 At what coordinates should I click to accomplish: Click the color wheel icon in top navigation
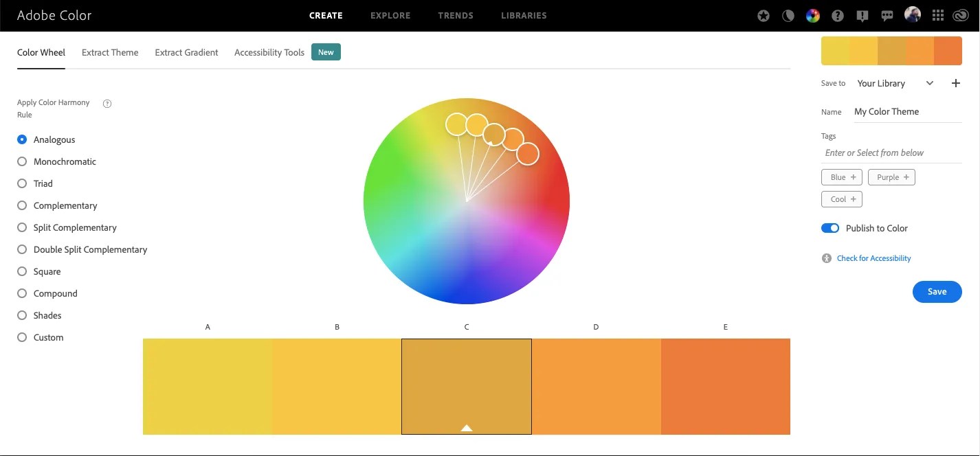click(x=813, y=14)
